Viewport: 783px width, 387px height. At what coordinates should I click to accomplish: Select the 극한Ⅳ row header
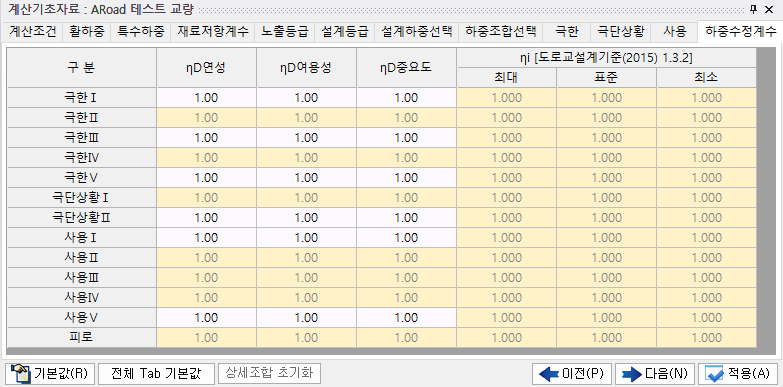[x=81, y=158]
